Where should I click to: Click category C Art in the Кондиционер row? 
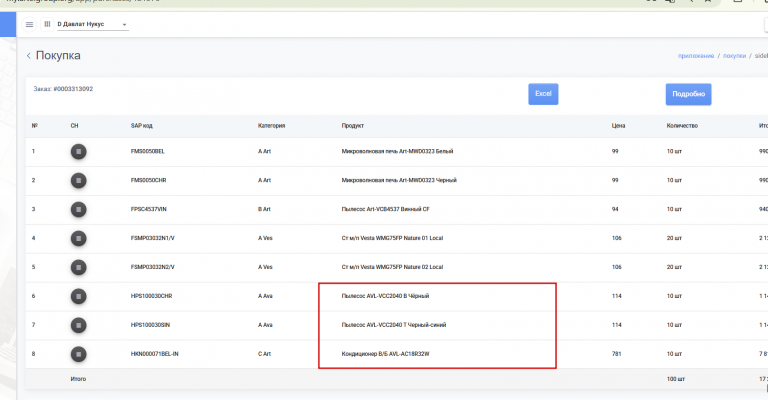coord(264,353)
